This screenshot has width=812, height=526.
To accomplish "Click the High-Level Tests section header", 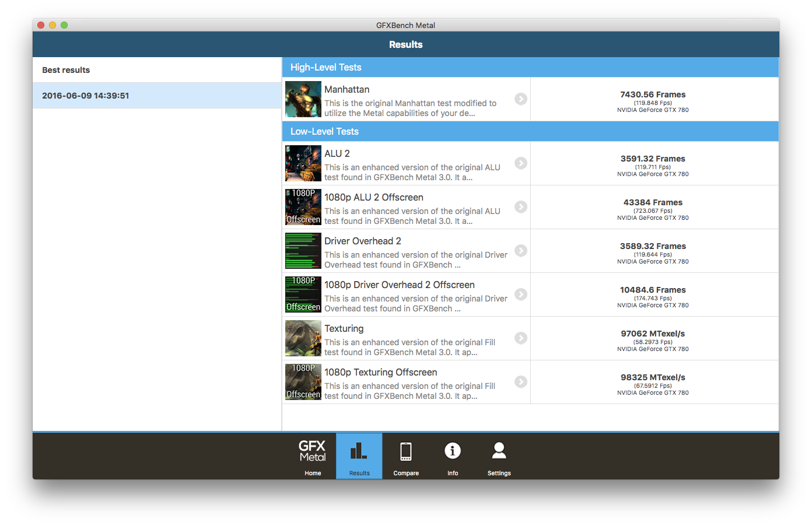I will point(530,67).
